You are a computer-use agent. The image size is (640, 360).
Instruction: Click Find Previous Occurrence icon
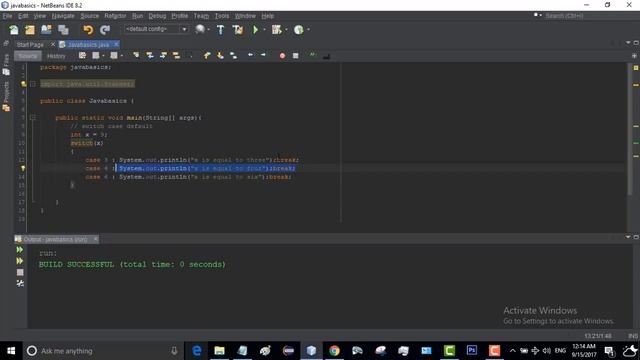coord(150,55)
